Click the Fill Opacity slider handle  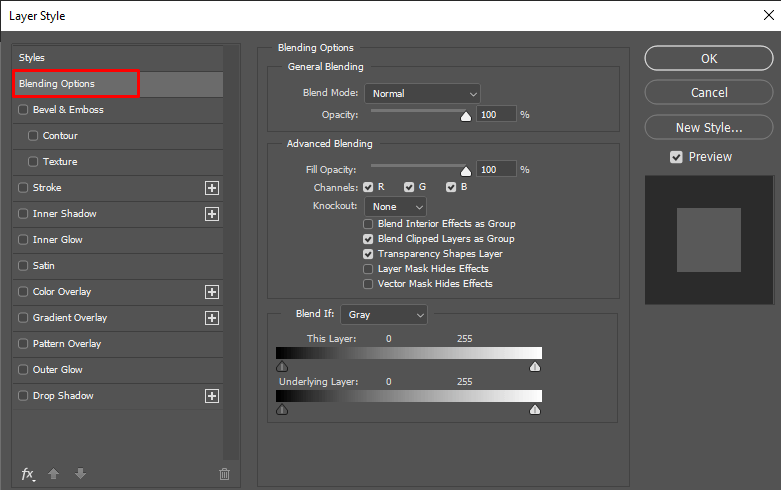click(x=465, y=170)
